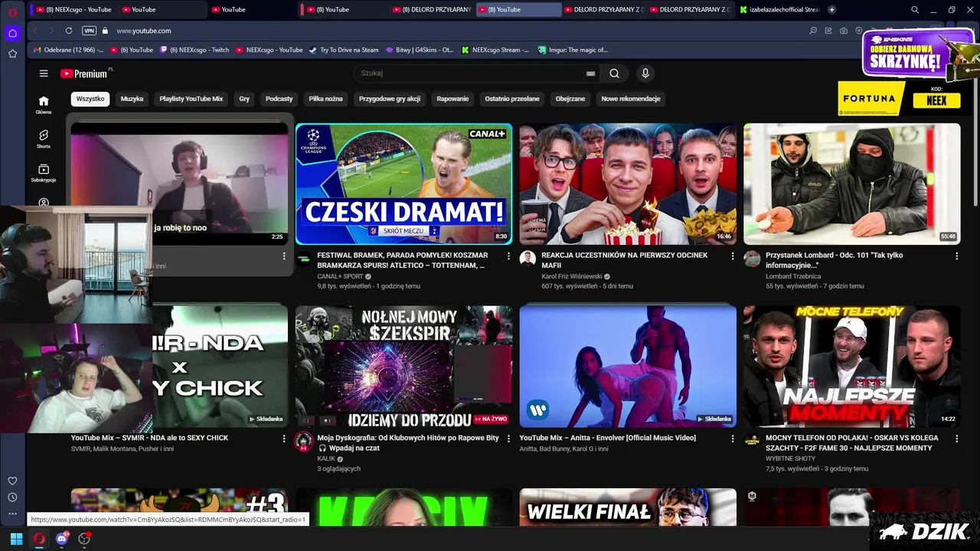Open tab search magnifier in title bar
Image resolution: width=980 pixels, height=551 pixels.
coord(914,9)
